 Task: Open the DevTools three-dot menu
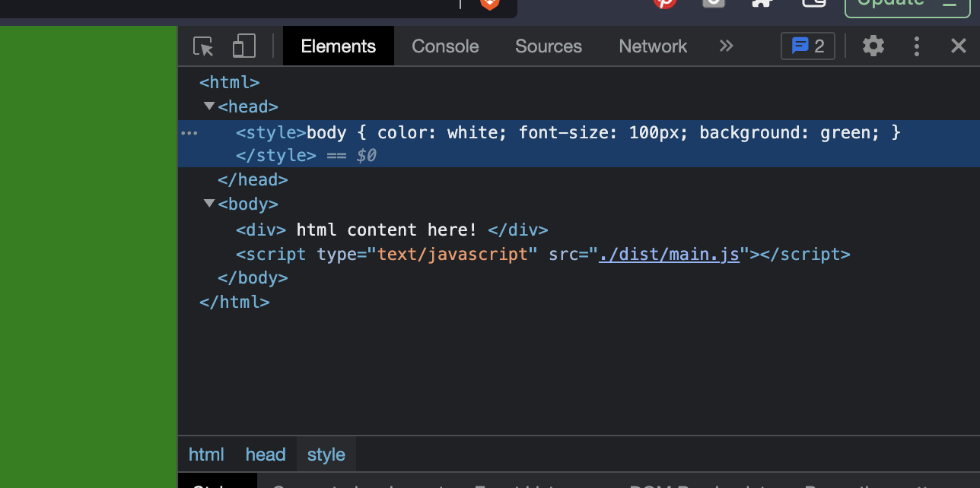(917, 46)
